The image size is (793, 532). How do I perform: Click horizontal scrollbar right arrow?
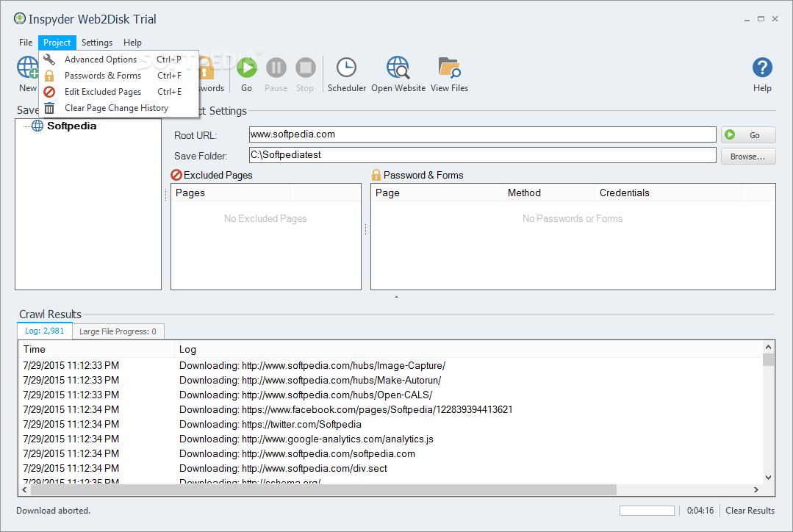click(x=756, y=489)
